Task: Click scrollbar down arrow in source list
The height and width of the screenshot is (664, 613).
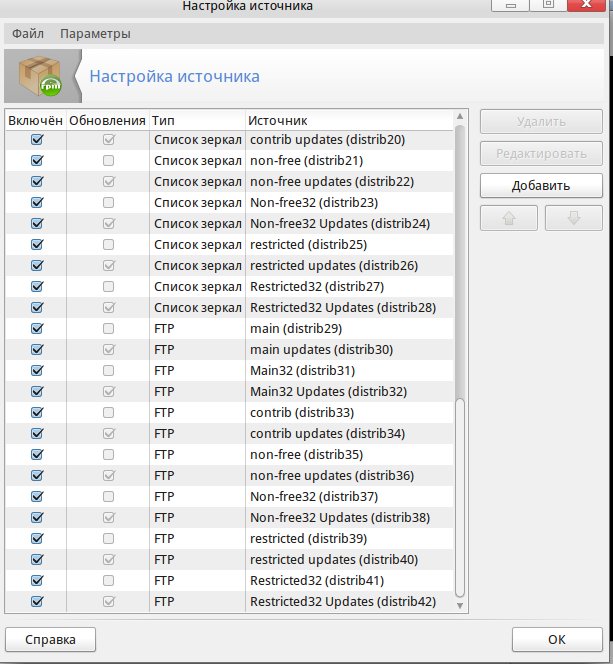Action: click(460, 606)
